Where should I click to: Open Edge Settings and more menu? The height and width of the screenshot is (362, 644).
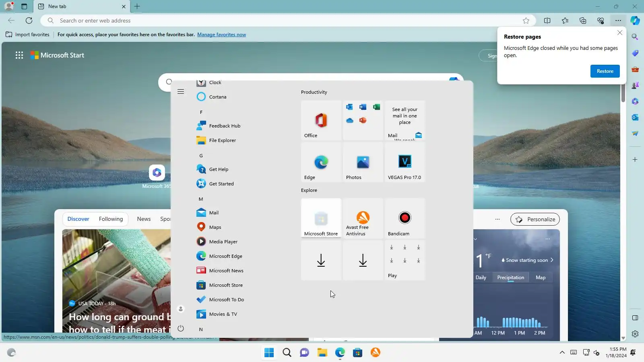click(618, 21)
